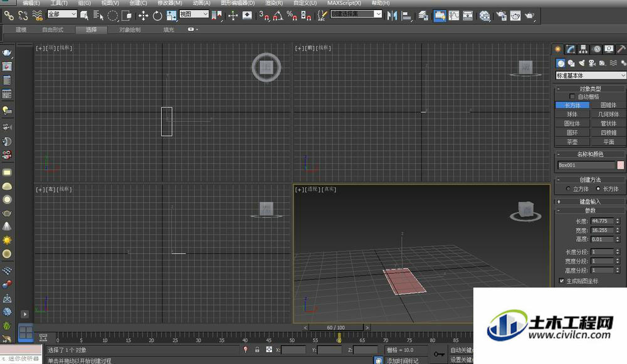Switch to the 建模 ribbon tab
Image resolution: width=627 pixels, height=364 pixels.
pyautogui.click(x=21, y=29)
